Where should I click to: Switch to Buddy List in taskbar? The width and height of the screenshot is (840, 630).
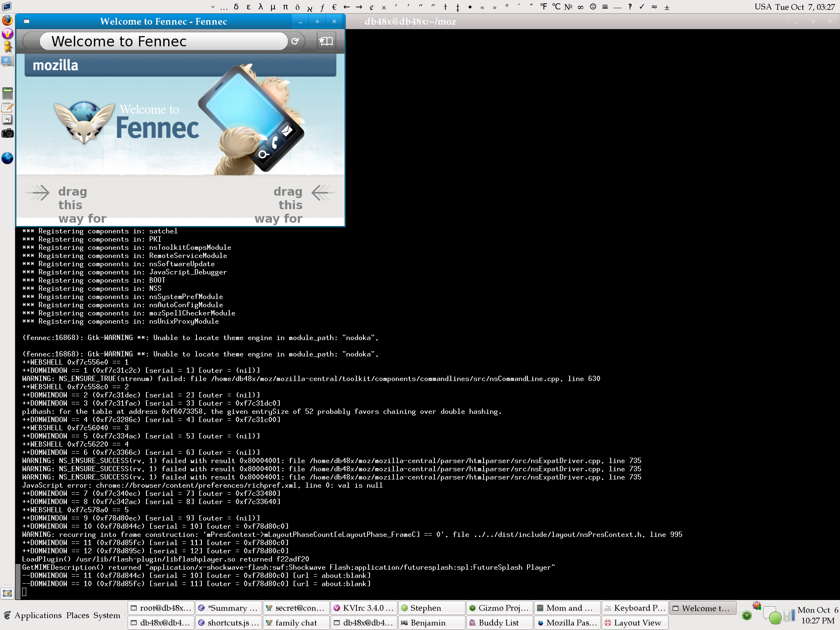[x=499, y=623]
